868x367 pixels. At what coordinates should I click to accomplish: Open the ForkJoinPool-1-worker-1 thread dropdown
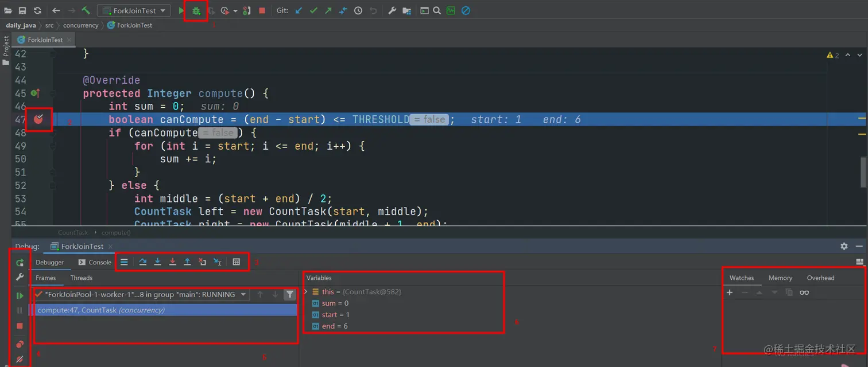(x=141, y=294)
